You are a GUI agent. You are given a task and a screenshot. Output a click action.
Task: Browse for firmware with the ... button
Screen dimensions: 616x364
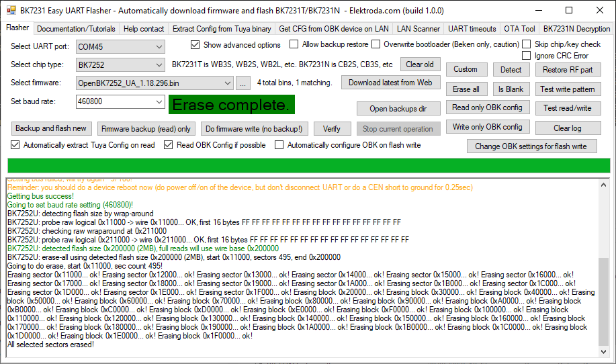[x=243, y=83]
